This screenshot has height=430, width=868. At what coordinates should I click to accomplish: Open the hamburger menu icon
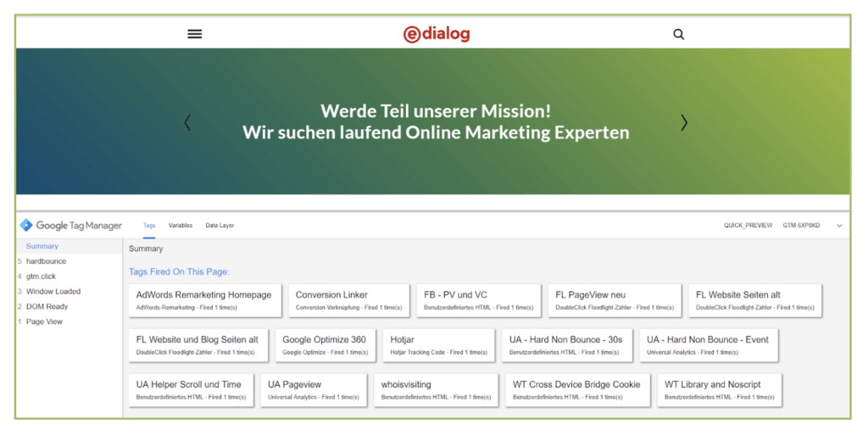click(195, 34)
